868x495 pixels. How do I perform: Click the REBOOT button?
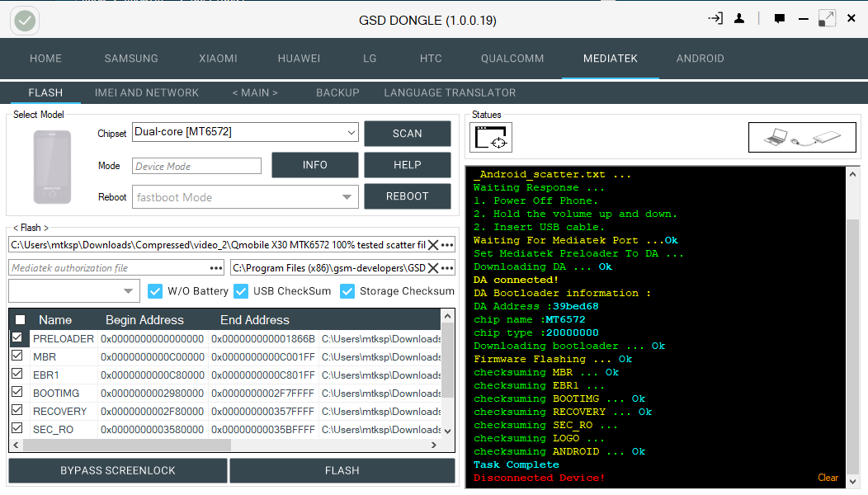pos(408,196)
